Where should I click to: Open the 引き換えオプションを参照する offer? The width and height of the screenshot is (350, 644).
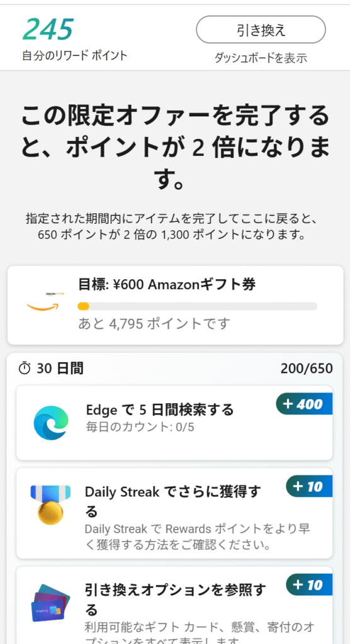click(174, 606)
